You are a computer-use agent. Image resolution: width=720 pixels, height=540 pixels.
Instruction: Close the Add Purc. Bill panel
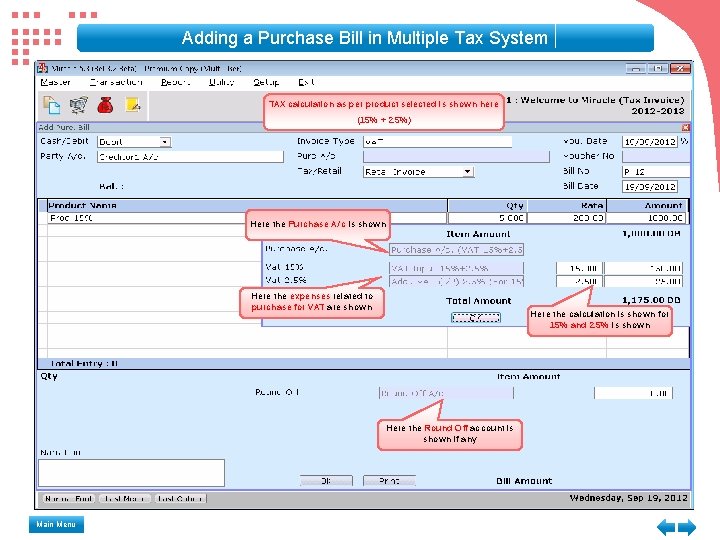(685, 127)
